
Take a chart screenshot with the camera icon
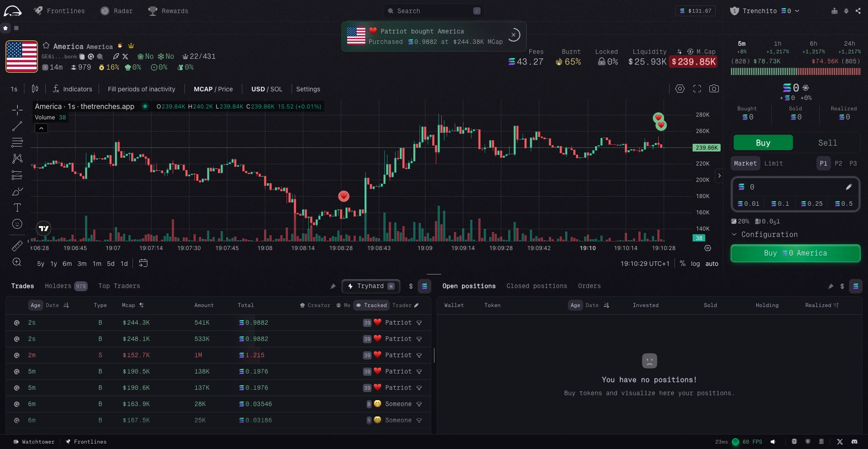[714, 89]
